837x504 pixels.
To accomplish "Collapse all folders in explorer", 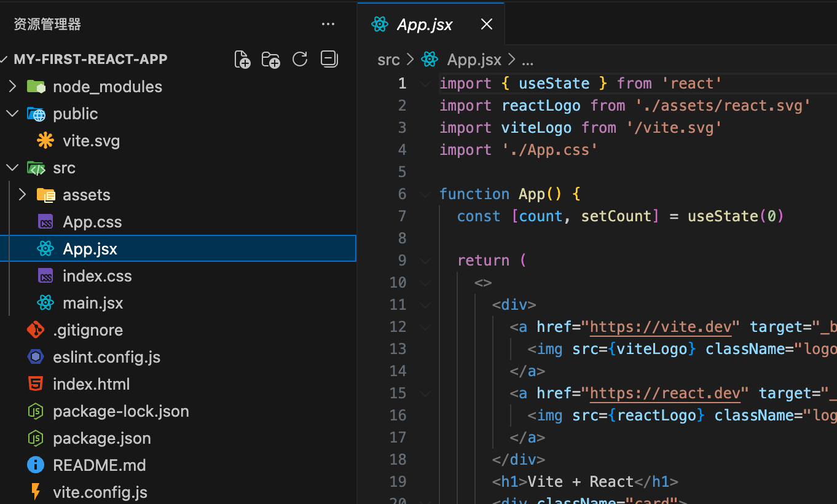I will (329, 59).
